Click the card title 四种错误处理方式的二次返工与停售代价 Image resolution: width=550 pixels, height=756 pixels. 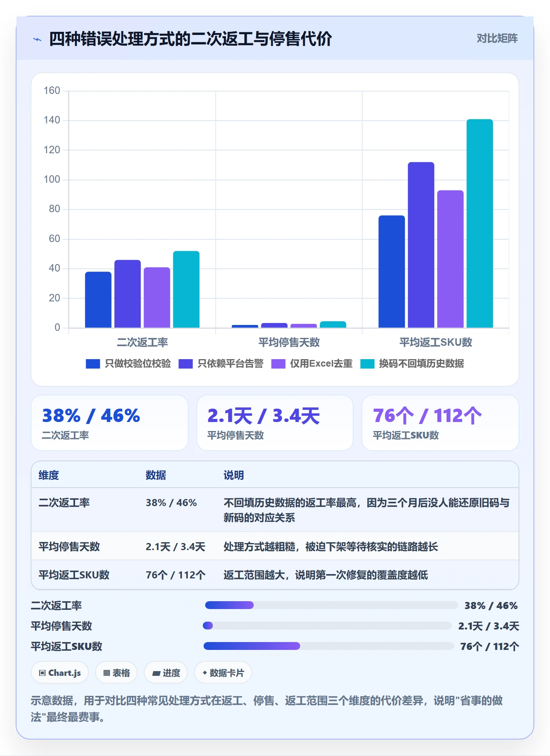click(191, 39)
